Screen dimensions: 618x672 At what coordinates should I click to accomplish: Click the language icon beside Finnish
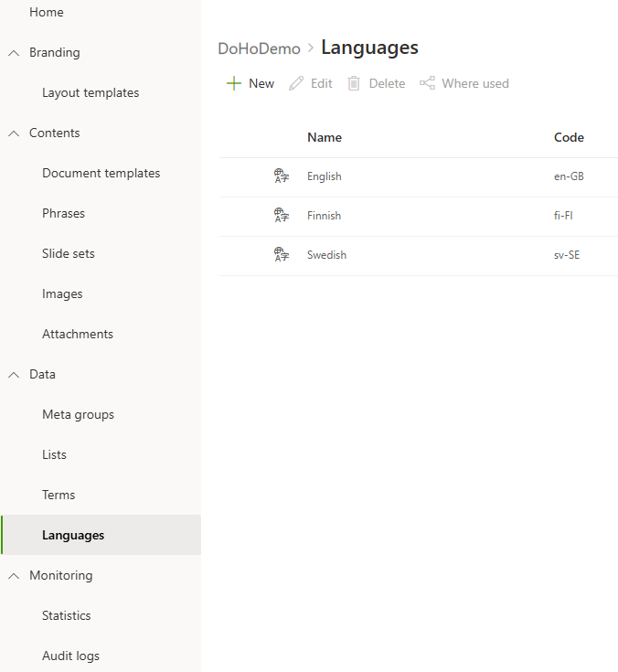click(x=282, y=216)
